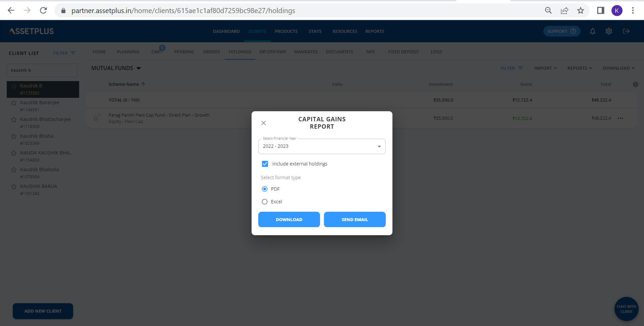
Task: Switch to the Home tab
Action: [x=99, y=52]
